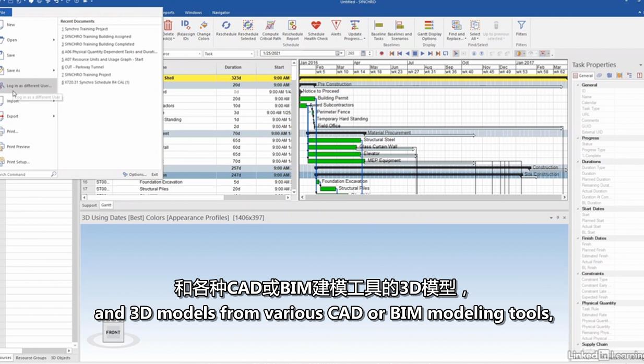Open the Task Properties panel dropdown arrow
644x364 pixels.
point(641,65)
